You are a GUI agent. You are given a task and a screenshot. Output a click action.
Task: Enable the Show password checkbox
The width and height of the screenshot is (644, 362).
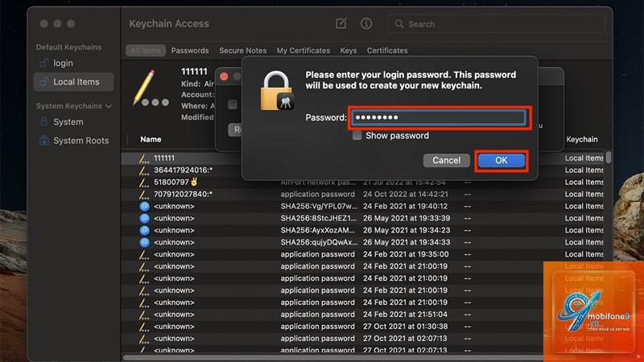[357, 135]
